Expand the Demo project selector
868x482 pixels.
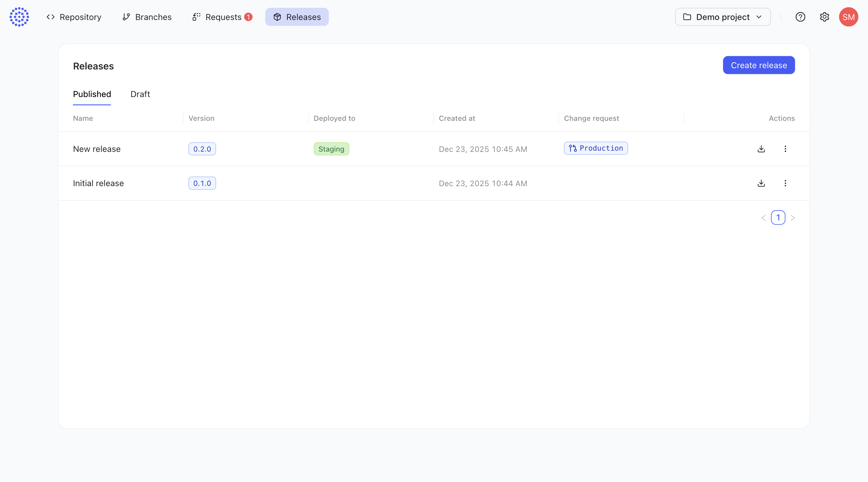[x=722, y=17]
